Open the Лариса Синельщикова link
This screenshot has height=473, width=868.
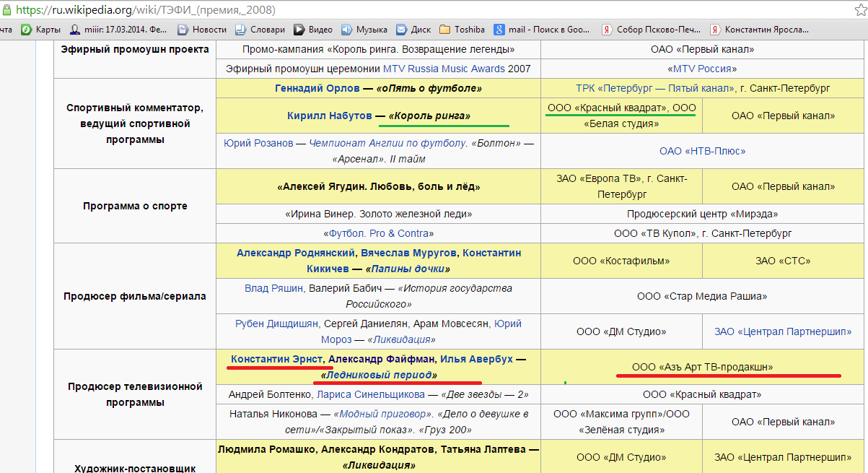[x=369, y=394]
